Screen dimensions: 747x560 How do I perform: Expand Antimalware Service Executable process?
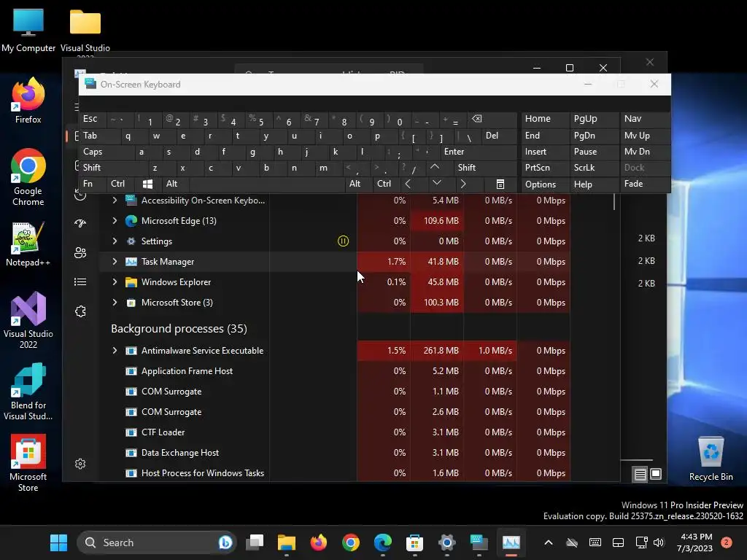115,351
